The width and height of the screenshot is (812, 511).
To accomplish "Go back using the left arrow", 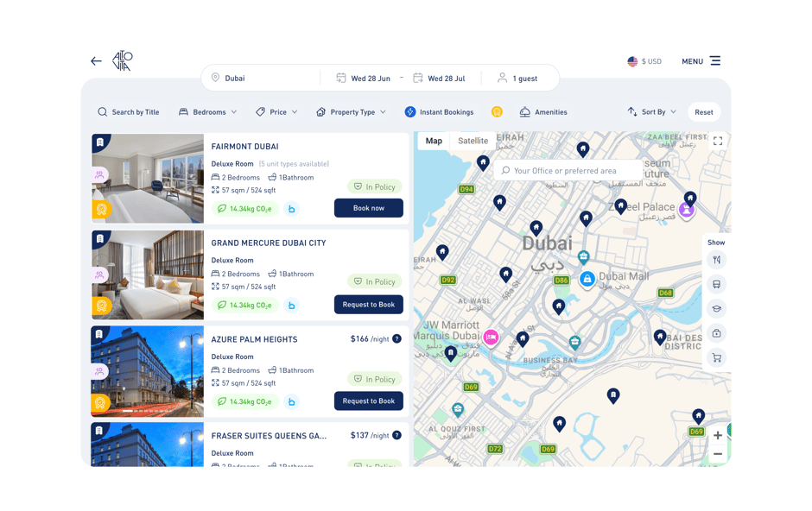I will [97, 61].
